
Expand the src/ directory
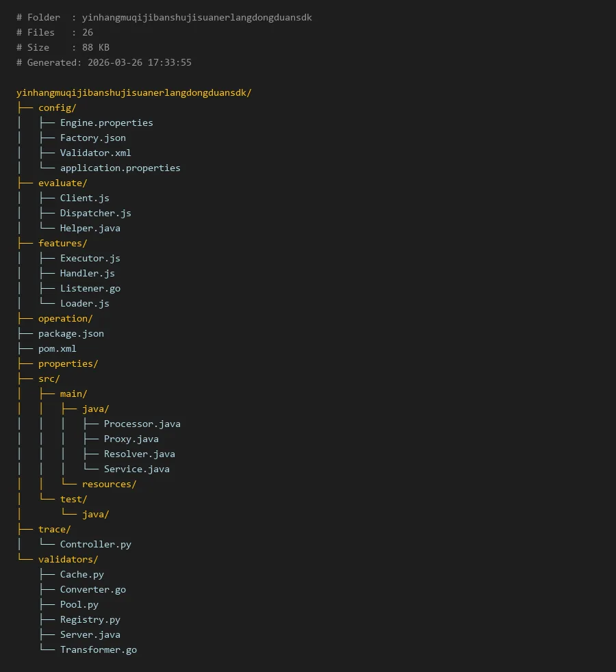[49, 378]
